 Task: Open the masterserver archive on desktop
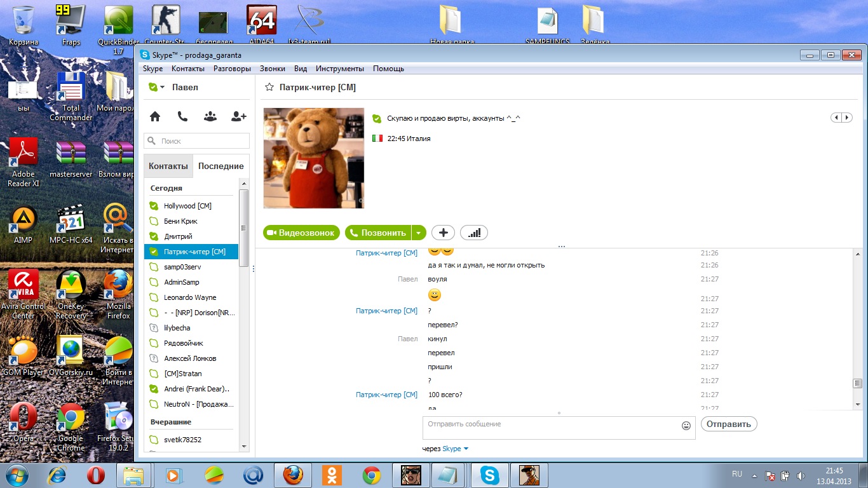[71, 158]
